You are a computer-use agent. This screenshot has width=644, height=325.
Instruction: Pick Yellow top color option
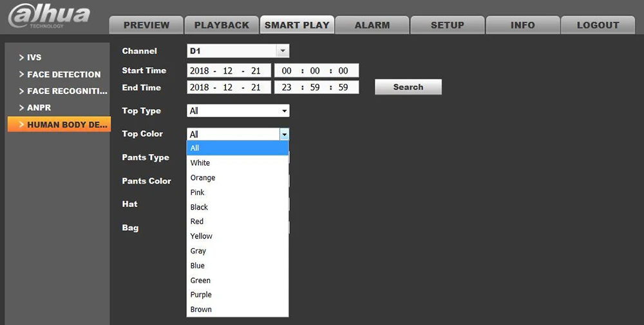pyautogui.click(x=238, y=236)
